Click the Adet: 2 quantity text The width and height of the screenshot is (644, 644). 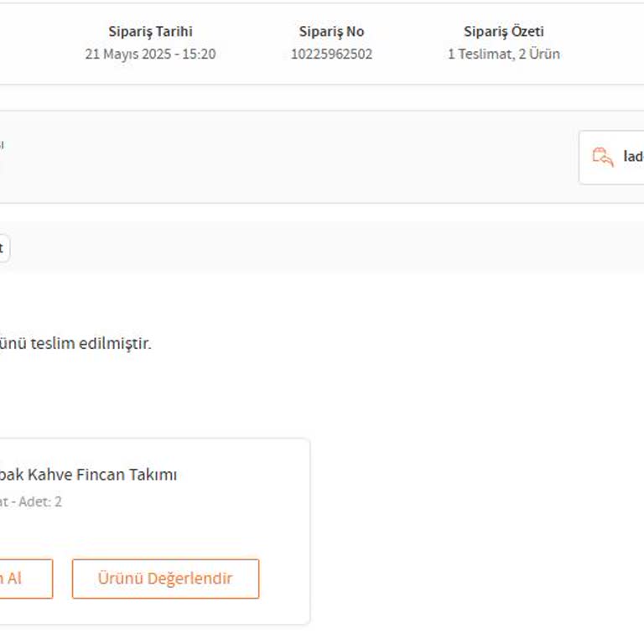[40, 501]
